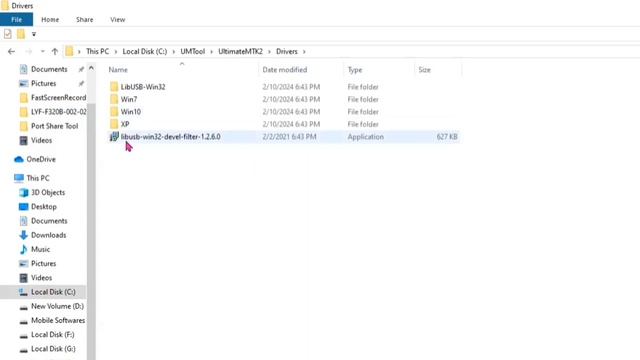This screenshot has width=640, height=360.
Task: Click the navigation pane scroll-up arrow
Action: tap(91, 69)
